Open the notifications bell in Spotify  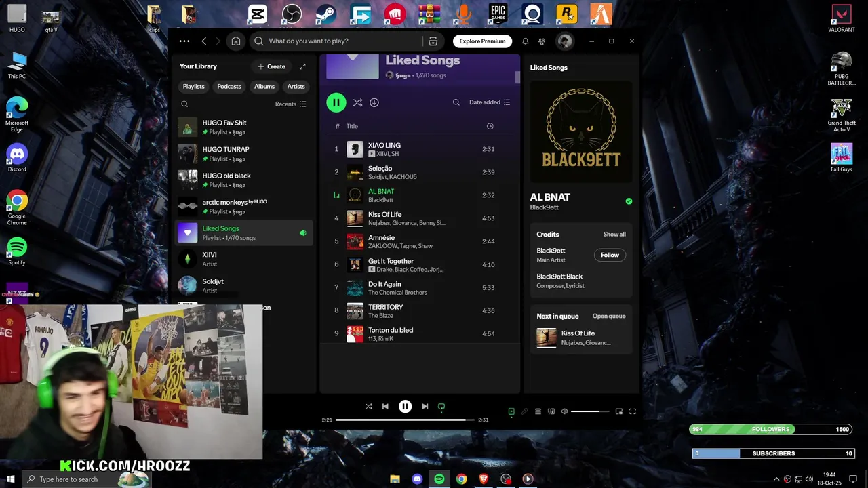(525, 41)
